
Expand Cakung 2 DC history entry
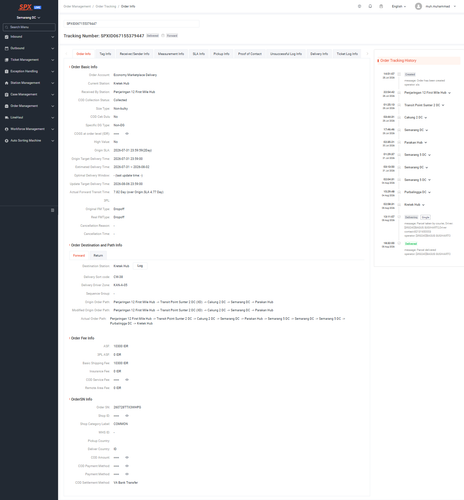(x=415, y=118)
